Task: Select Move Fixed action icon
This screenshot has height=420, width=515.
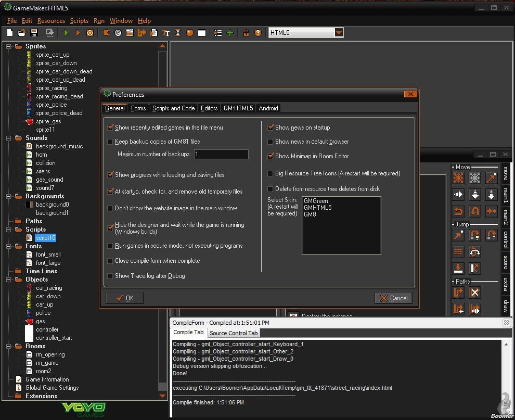Action: click(458, 178)
